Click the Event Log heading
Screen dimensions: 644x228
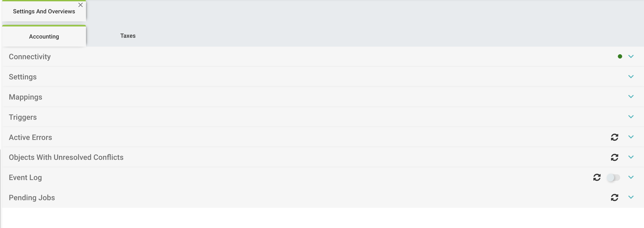point(25,177)
